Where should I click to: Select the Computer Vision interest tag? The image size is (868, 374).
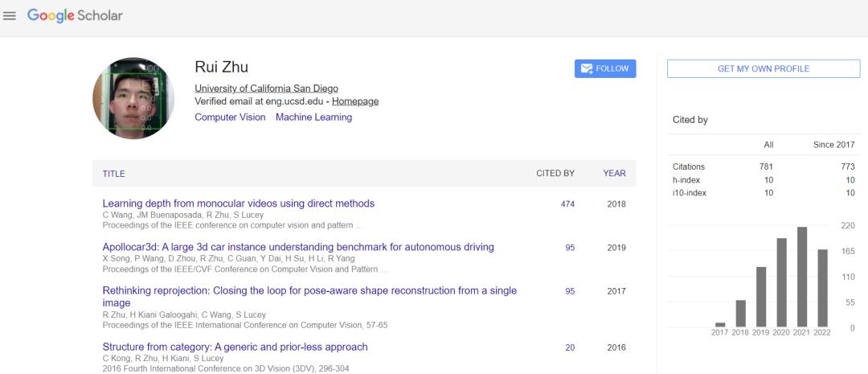tap(230, 117)
